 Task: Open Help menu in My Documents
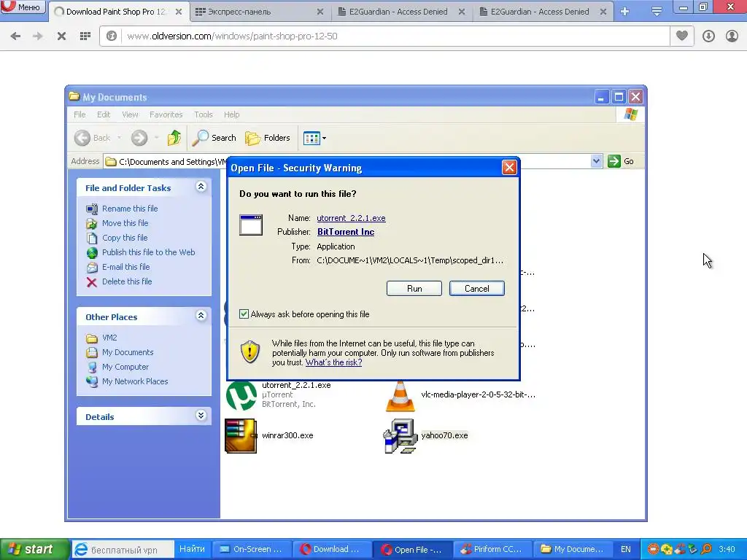231,114
